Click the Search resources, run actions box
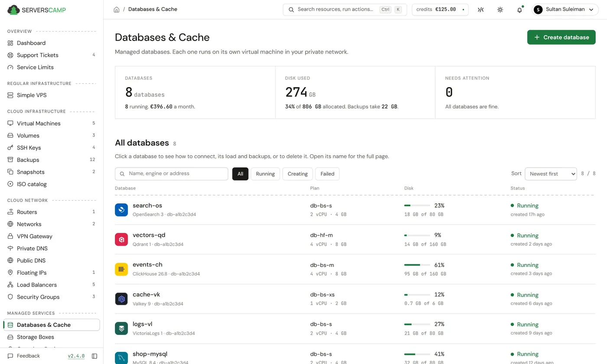The image size is (607, 364). [345, 10]
